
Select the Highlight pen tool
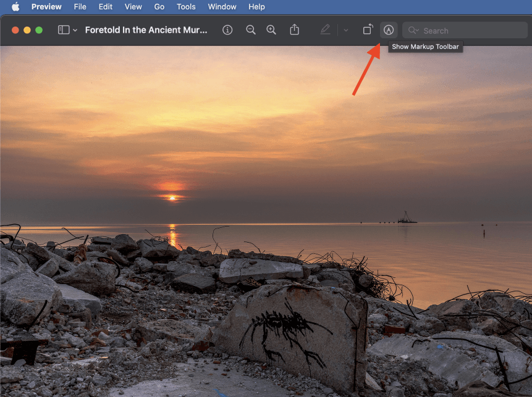click(x=325, y=30)
